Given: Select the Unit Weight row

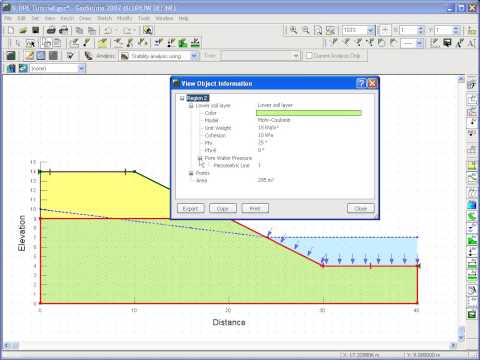Looking at the screenshot, I should coord(218,128).
